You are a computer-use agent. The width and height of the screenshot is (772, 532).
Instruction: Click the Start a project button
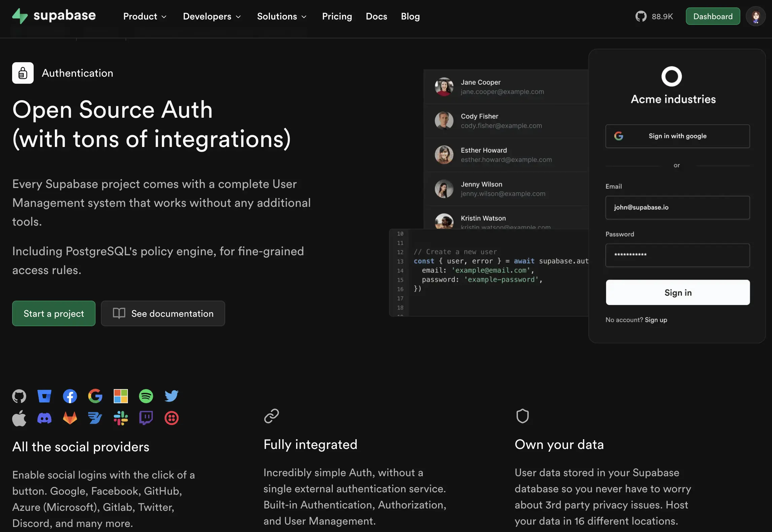tap(54, 313)
